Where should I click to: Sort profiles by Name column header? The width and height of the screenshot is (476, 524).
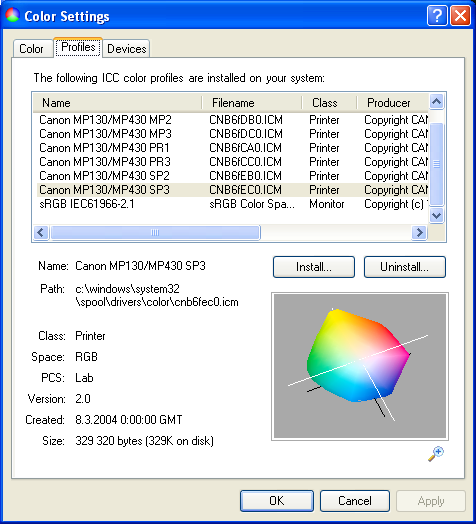coord(118,103)
